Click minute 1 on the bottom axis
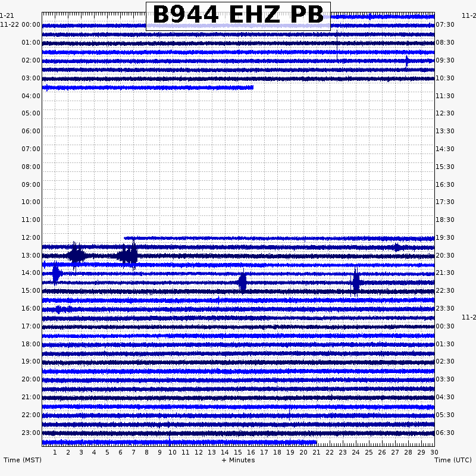The width and height of the screenshot is (476, 476). 55,452
